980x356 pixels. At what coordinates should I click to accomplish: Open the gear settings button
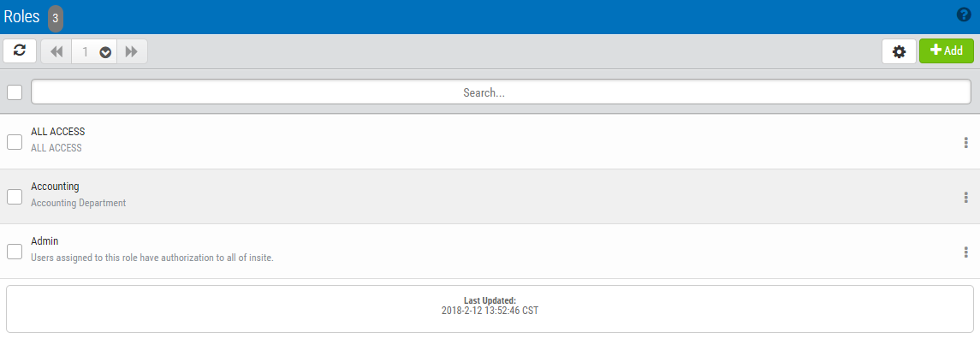[899, 51]
